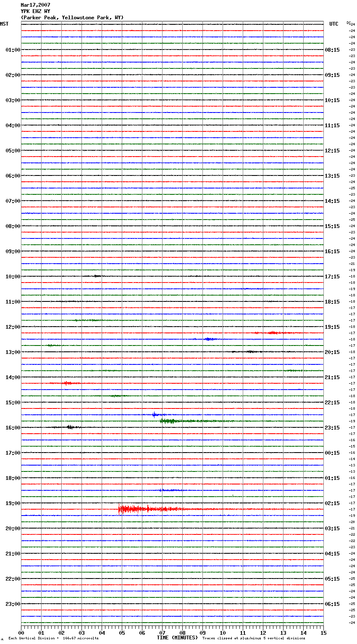Select the 01:00 MST time label
The height and width of the screenshot is (644, 357).
click(x=13, y=50)
